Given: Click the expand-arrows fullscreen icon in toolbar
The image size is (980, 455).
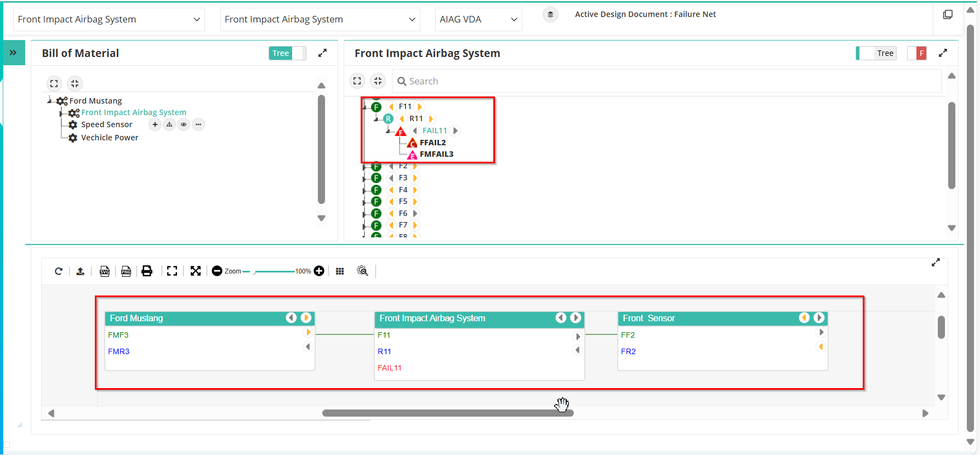Looking at the screenshot, I should 196,271.
